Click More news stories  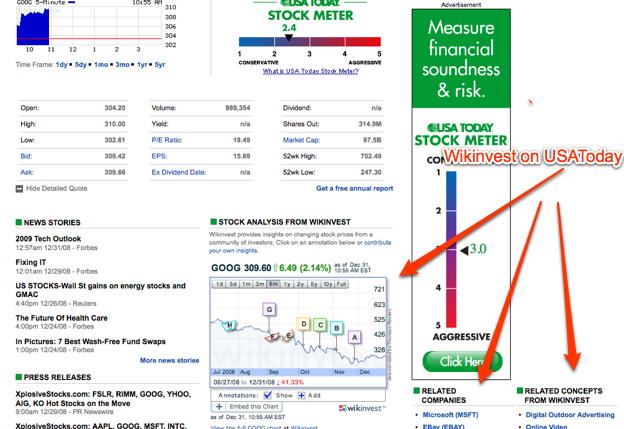click(x=170, y=360)
